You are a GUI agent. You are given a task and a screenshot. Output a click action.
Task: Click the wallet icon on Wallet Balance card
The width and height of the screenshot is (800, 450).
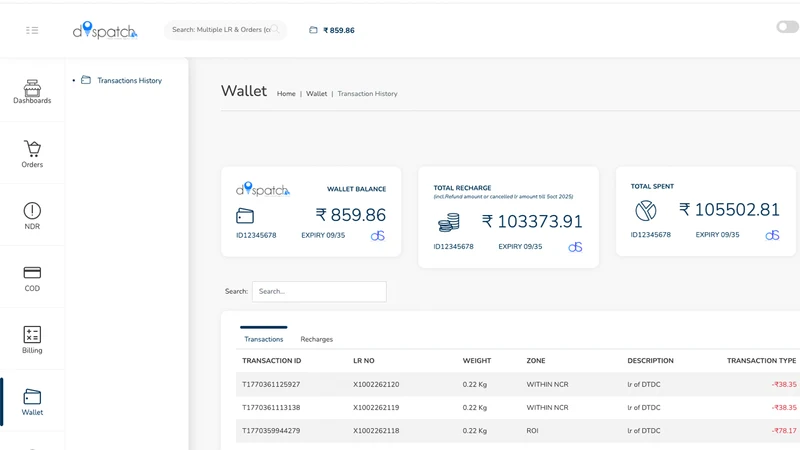click(245, 216)
